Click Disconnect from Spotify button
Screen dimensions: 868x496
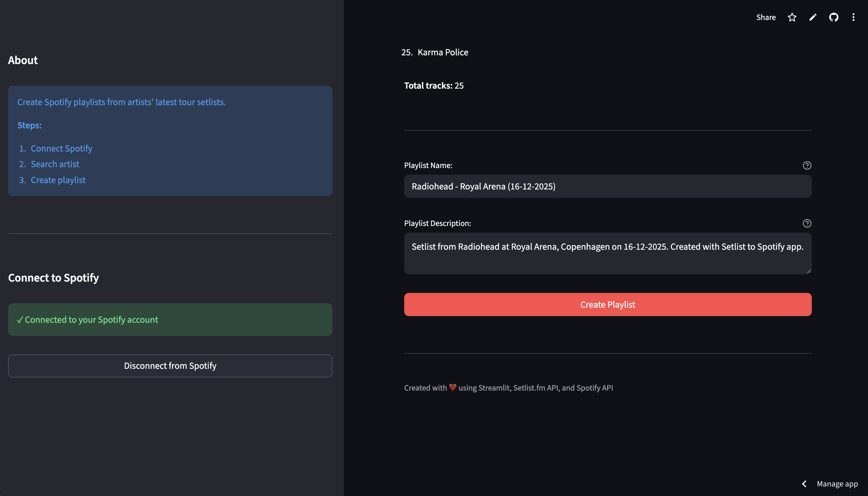point(170,366)
